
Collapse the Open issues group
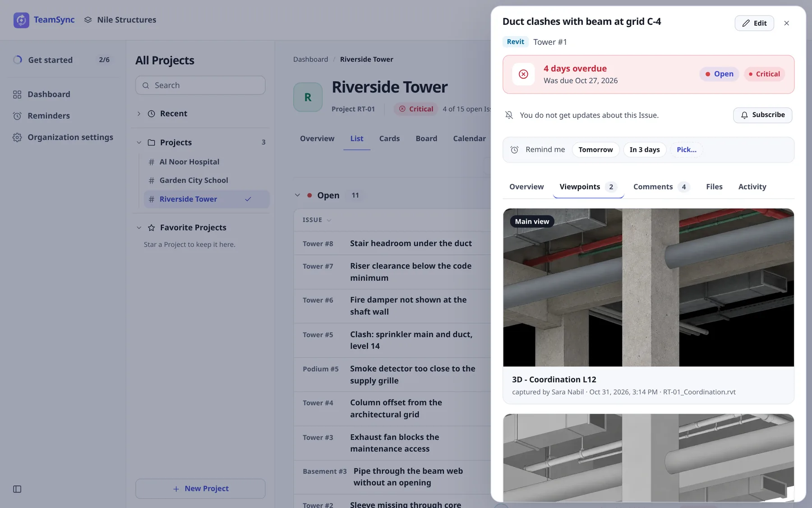point(297,195)
